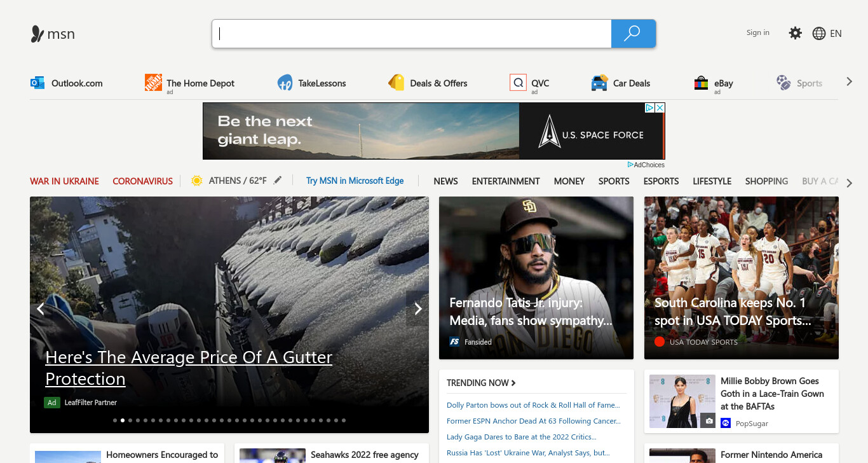Click The Home Depot logo icon

coord(153,82)
